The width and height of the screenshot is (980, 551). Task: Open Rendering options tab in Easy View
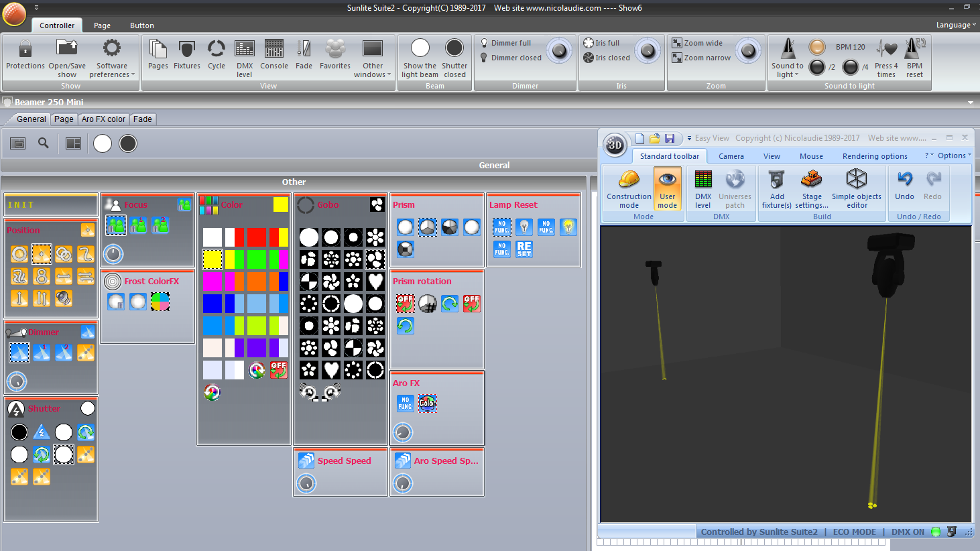(x=875, y=156)
